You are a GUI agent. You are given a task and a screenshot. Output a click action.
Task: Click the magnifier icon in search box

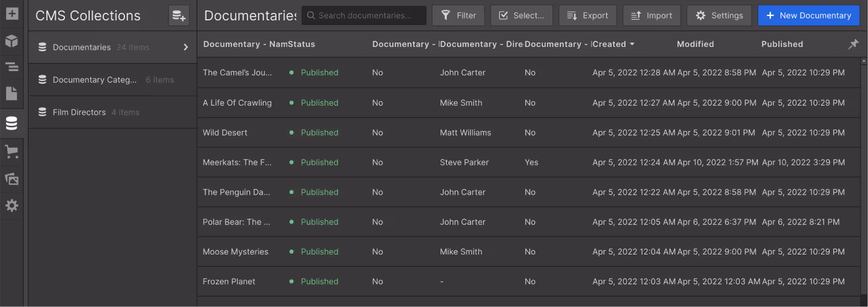point(311,15)
